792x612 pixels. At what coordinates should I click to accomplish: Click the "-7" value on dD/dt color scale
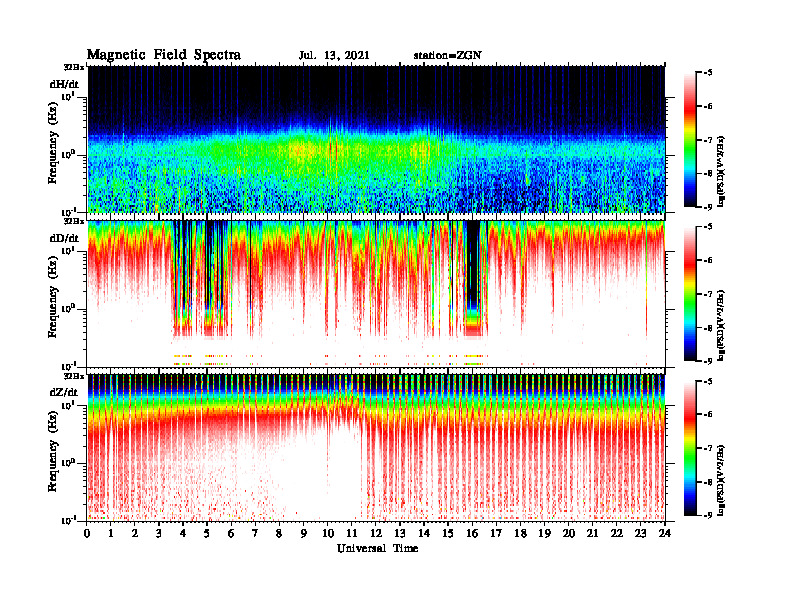coord(707,294)
